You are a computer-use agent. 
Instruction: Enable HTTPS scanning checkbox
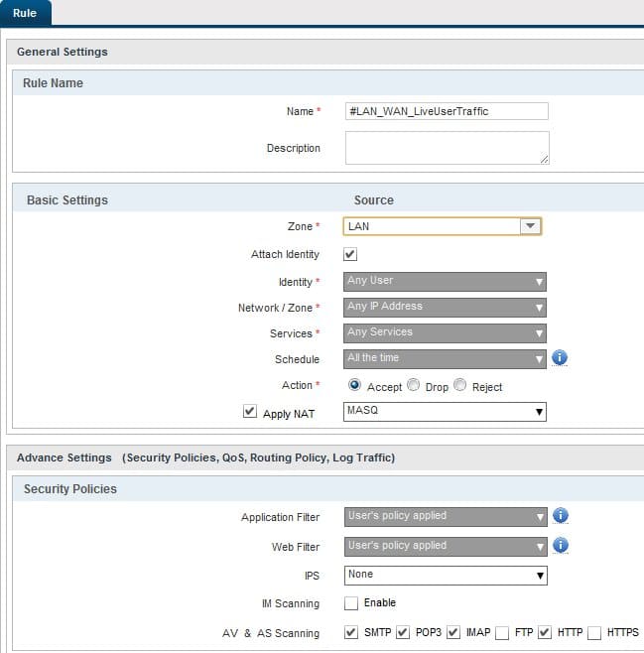tap(594, 632)
